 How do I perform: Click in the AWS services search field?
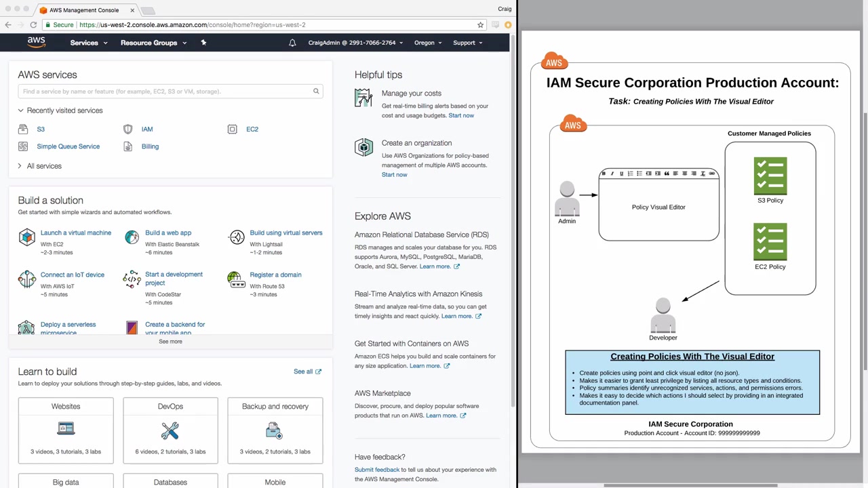pyautogui.click(x=165, y=91)
